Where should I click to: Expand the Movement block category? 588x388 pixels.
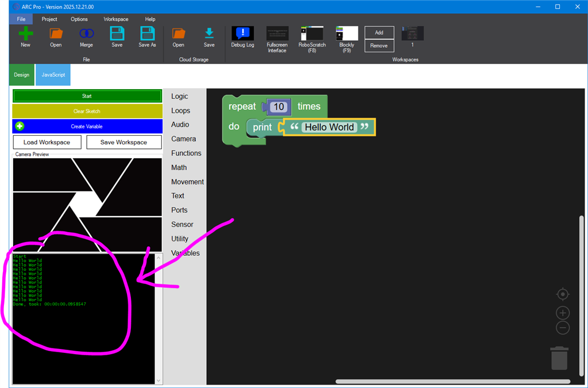coord(187,182)
